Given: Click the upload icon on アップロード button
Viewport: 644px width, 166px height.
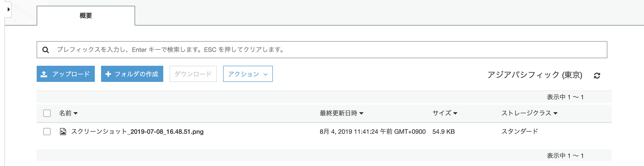Looking at the screenshot, I should (44, 74).
